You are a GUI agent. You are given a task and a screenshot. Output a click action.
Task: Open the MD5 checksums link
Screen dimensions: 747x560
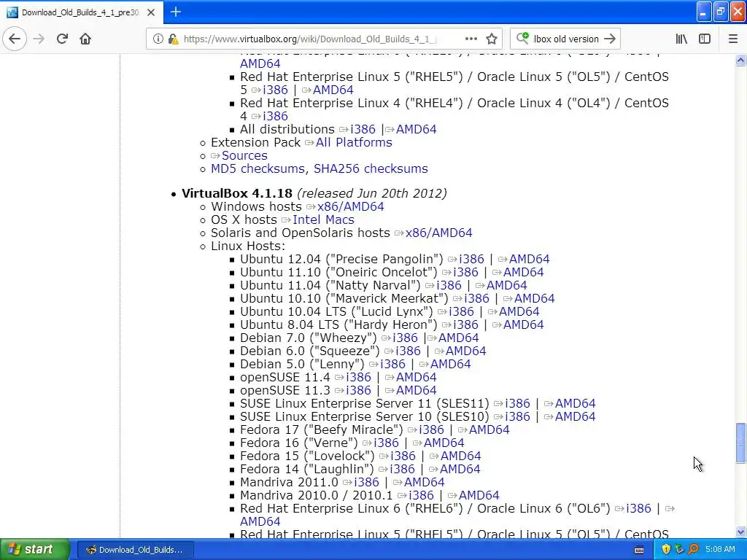pyautogui.click(x=258, y=168)
